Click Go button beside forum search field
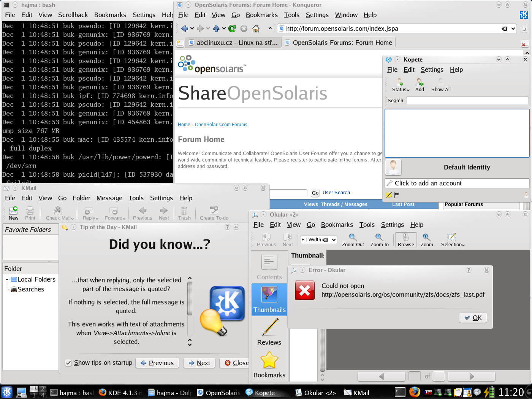532x399 pixels. (315, 193)
